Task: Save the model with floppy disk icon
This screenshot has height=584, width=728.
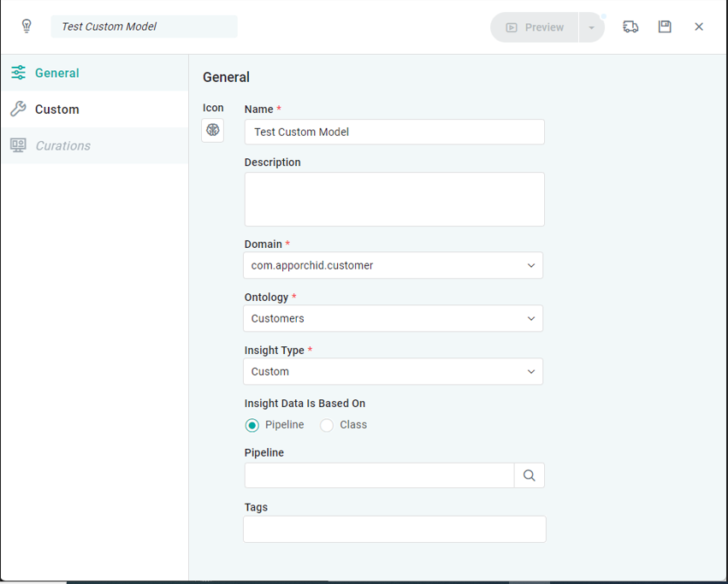Action: pyautogui.click(x=665, y=27)
